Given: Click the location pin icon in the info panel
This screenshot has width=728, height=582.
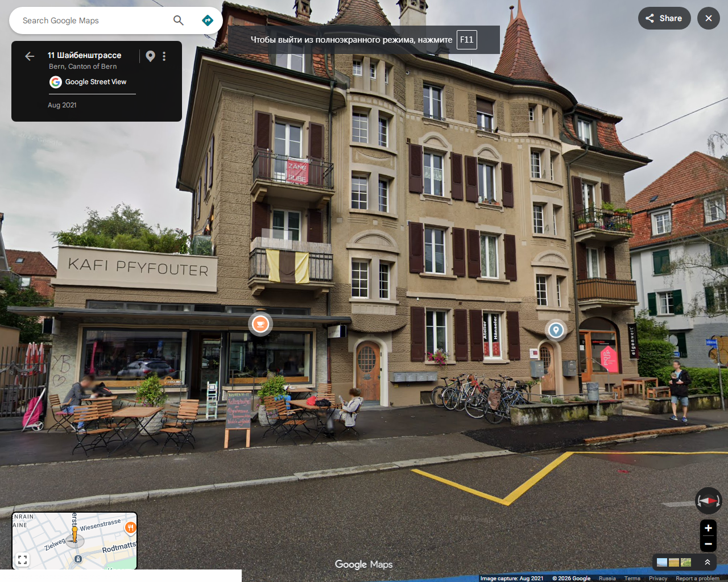Looking at the screenshot, I should coord(150,56).
